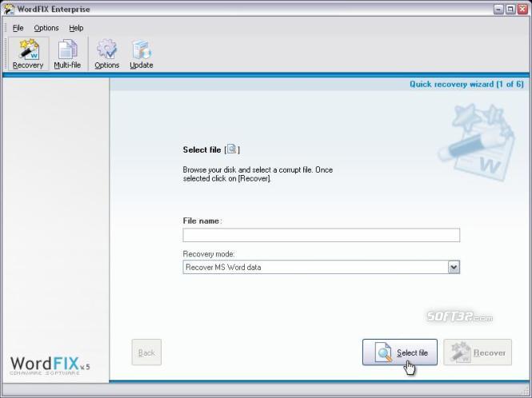Open the Recovery wizard toolbar icon
Image resolution: width=532 pixels, height=398 pixels.
tap(28, 54)
